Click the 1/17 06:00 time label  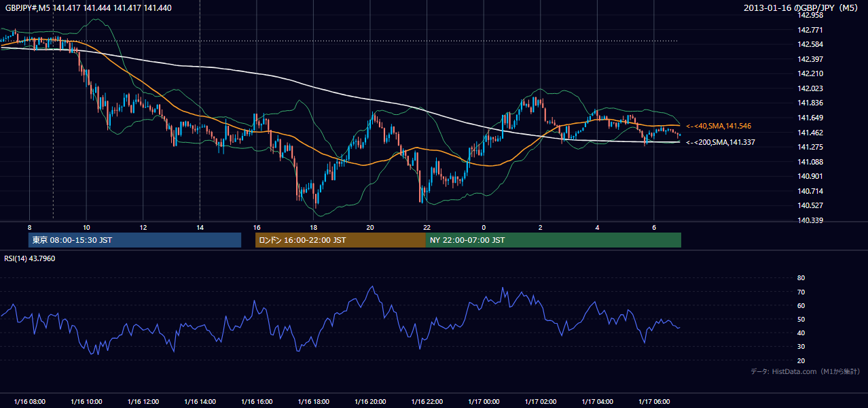point(654,402)
